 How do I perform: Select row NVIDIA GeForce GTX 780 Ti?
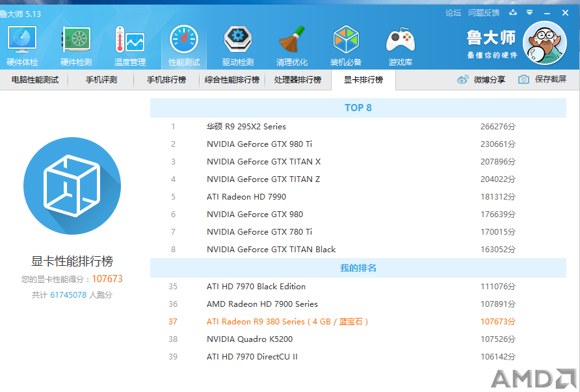(358, 232)
